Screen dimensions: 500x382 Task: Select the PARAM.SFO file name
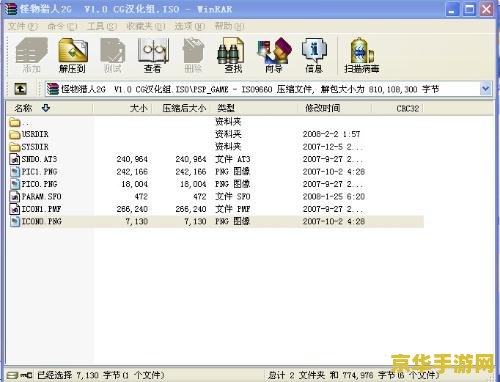pos(41,197)
